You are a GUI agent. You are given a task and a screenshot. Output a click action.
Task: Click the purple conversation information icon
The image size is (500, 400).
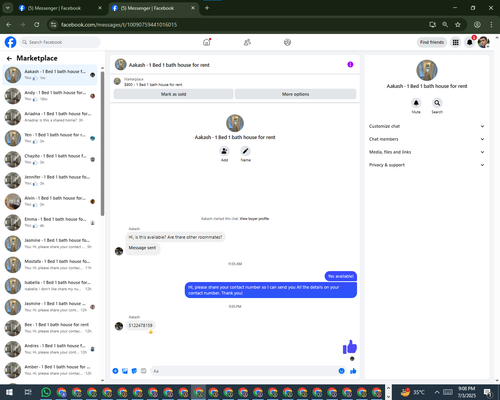point(350,64)
